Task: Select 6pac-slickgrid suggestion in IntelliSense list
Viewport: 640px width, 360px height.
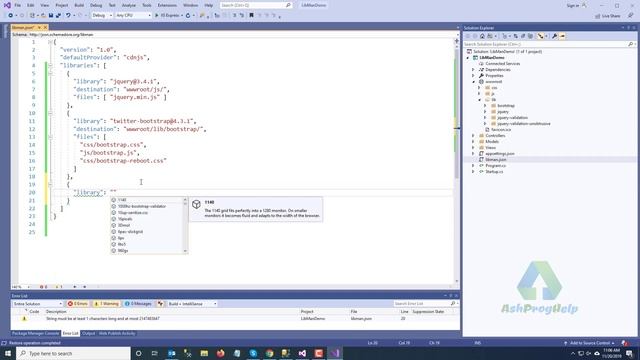Action: pos(130,232)
